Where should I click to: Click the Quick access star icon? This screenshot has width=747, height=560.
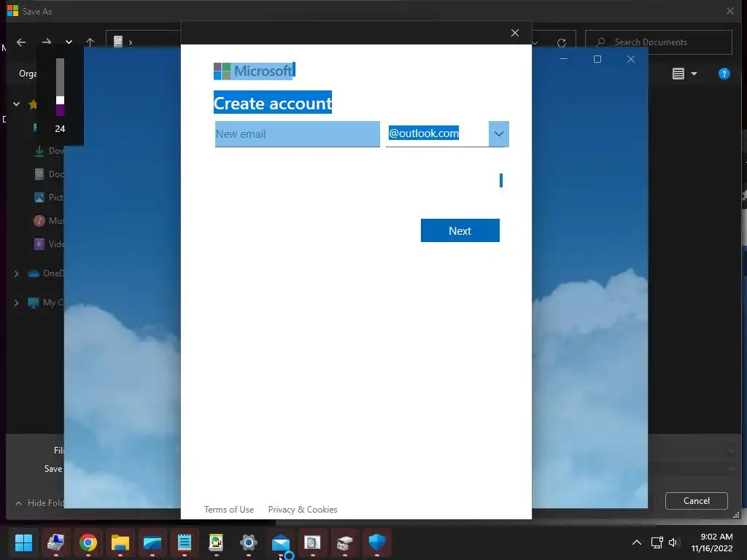(x=32, y=104)
